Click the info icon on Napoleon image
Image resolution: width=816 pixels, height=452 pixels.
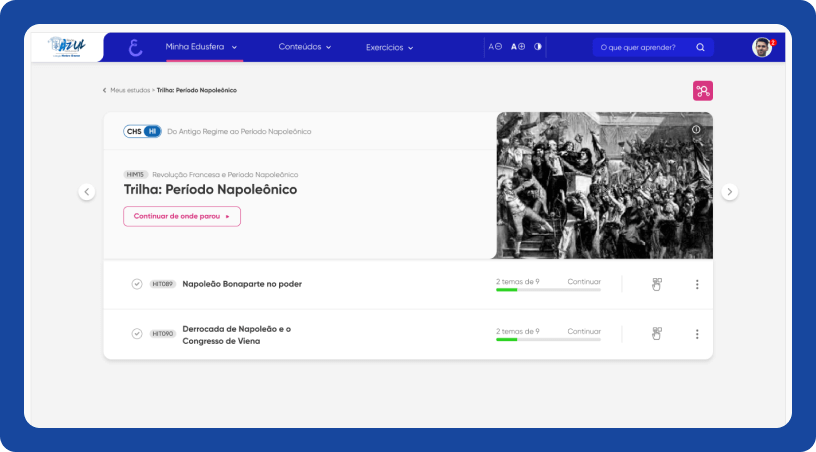coord(696,129)
